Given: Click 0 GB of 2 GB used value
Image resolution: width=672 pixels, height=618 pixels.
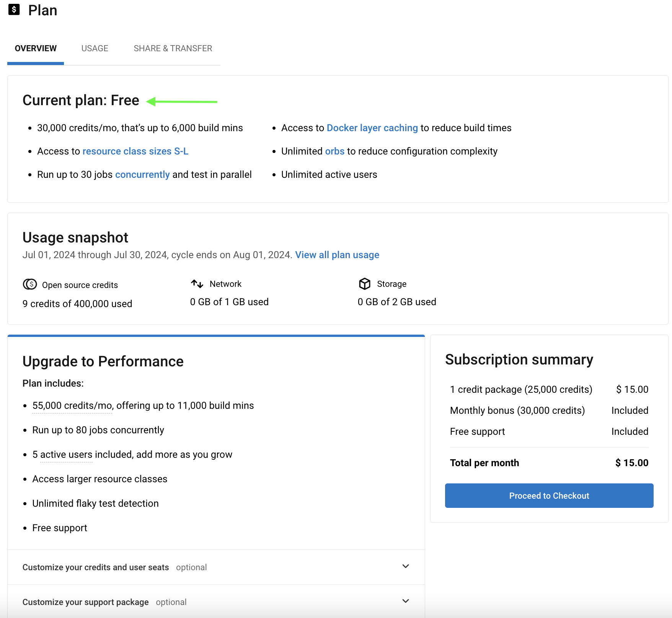Looking at the screenshot, I should click(397, 302).
